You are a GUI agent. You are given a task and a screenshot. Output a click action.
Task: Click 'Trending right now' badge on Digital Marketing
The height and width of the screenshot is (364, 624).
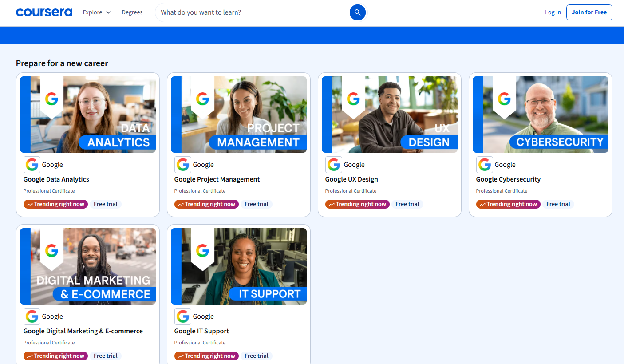[55, 356]
